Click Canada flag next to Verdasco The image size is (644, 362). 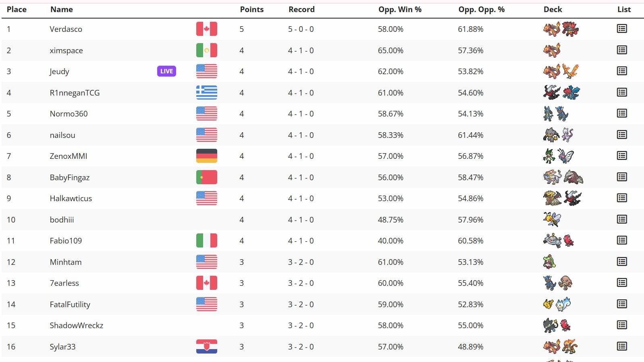206,29
